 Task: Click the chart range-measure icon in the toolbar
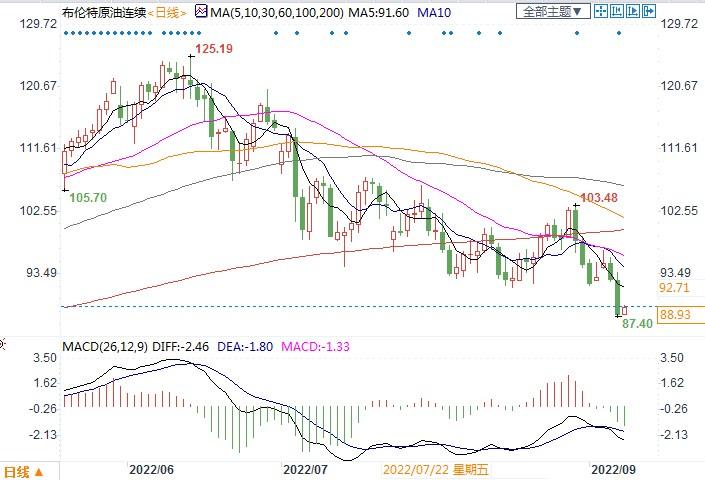click(x=617, y=11)
